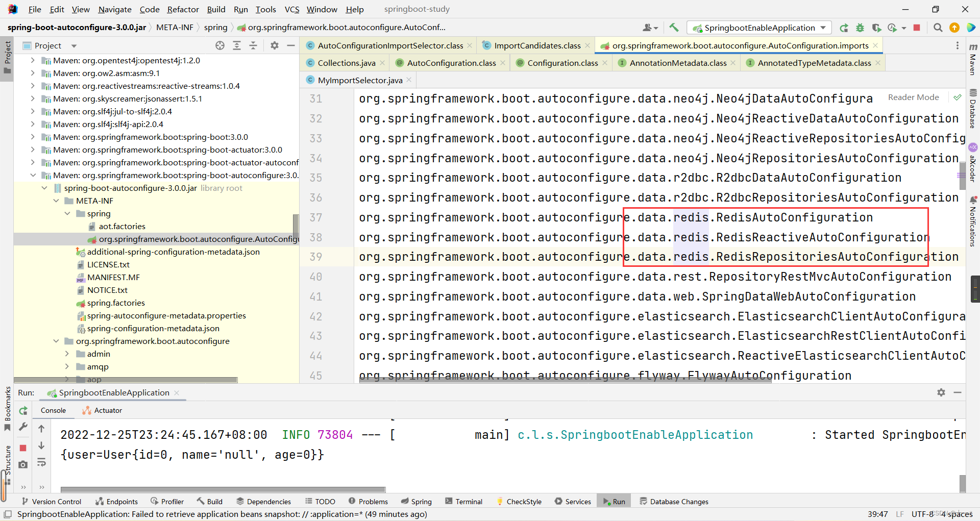The width and height of the screenshot is (980, 521).
Task: Toggle the Project tool window sidebar button
Action: click(x=7, y=56)
